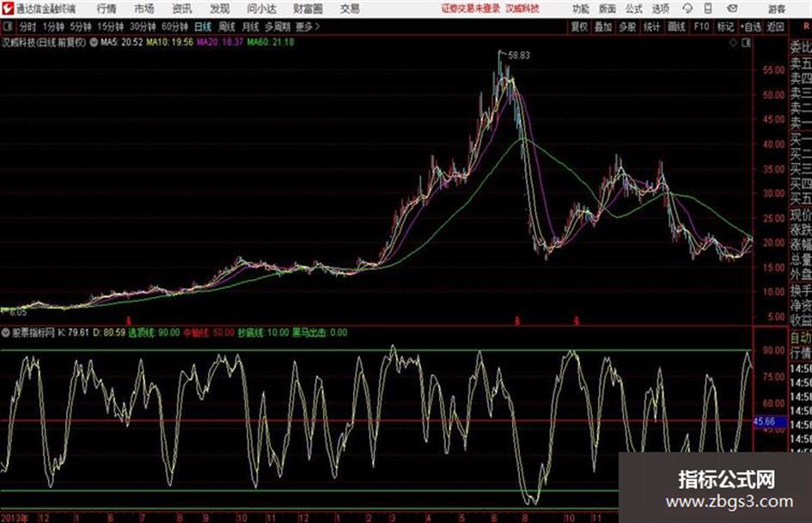Click MA60: 21.18 indicator value
812x523 pixels.
271,42
